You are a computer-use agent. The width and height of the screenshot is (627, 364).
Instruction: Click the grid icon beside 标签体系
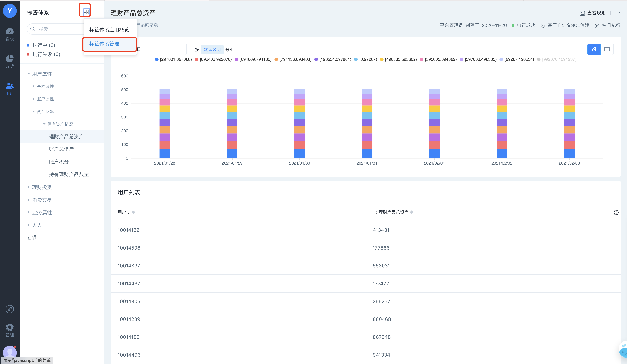(x=86, y=12)
